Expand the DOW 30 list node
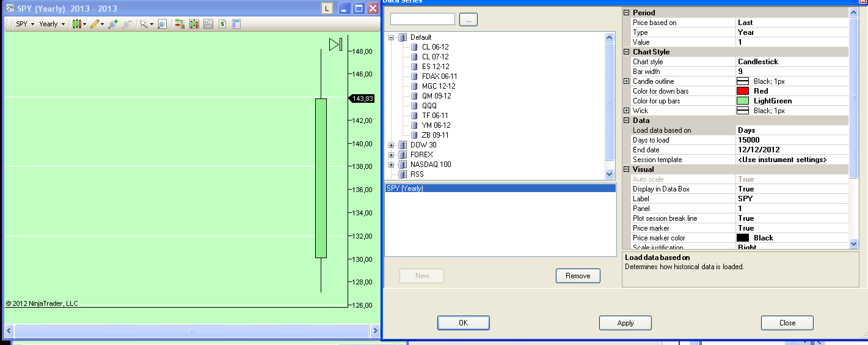 point(392,145)
